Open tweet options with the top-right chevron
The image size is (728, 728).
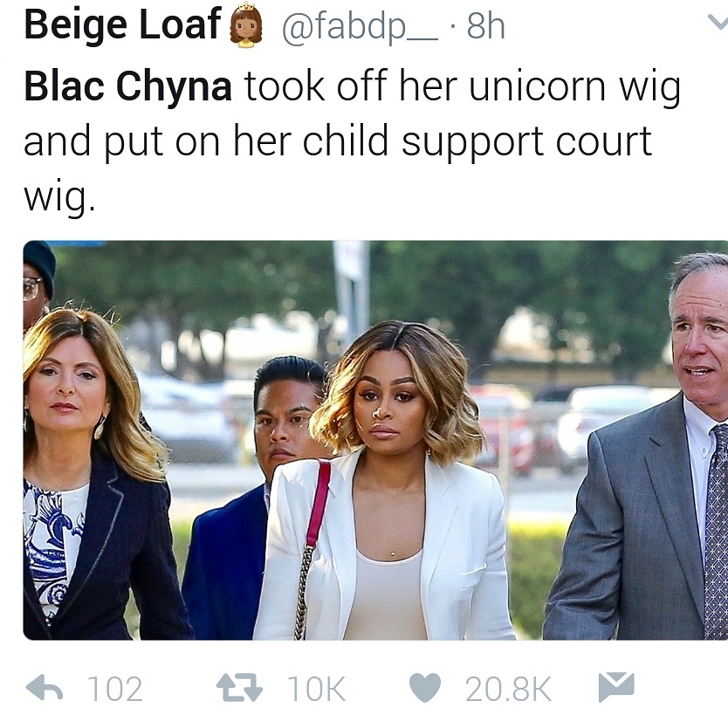718,21
